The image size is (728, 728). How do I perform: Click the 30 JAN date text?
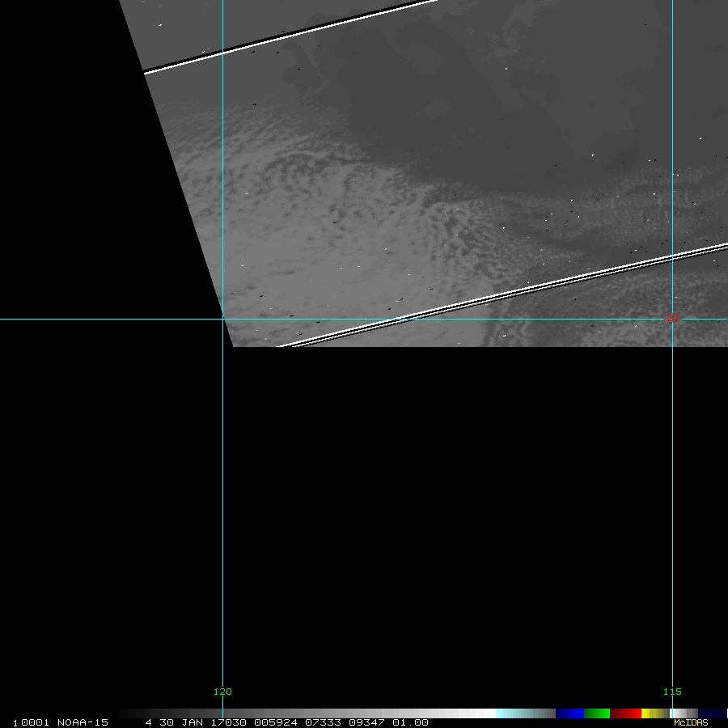[x=181, y=722]
